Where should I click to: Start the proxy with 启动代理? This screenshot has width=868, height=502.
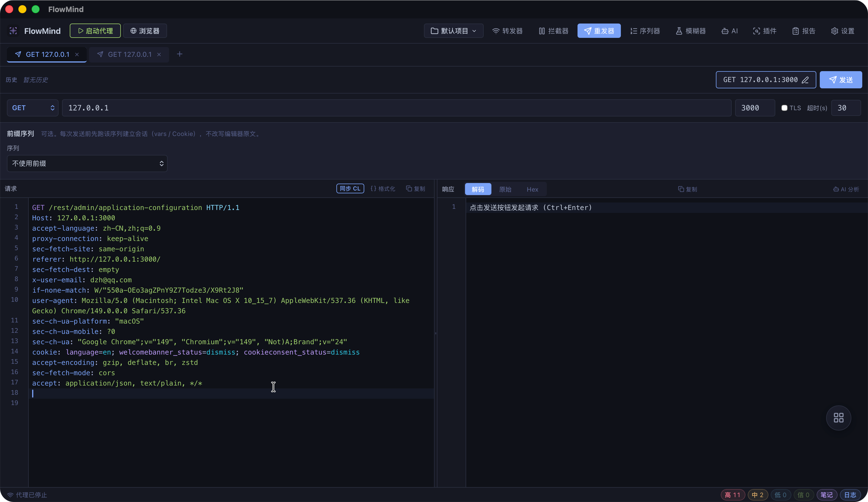(x=95, y=31)
